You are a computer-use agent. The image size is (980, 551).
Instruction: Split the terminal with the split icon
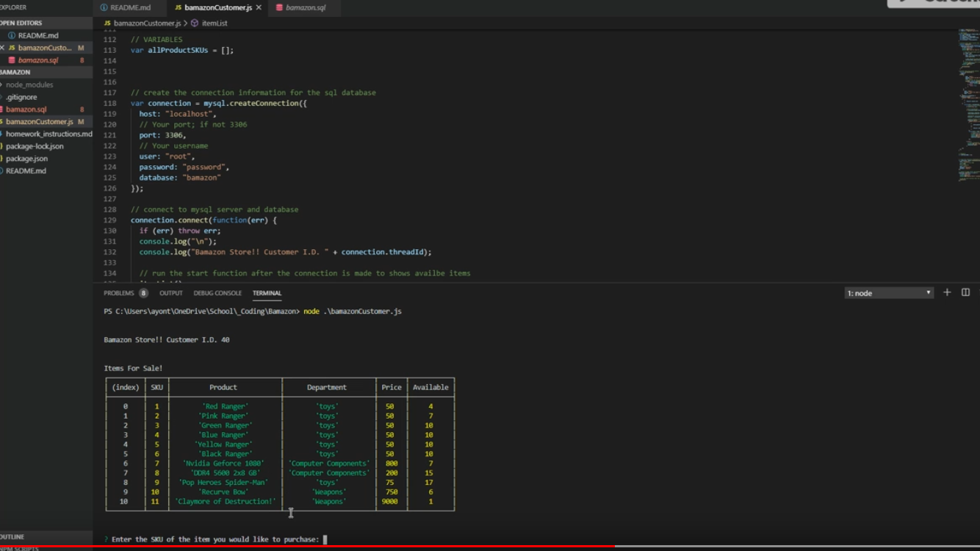[x=965, y=292]
